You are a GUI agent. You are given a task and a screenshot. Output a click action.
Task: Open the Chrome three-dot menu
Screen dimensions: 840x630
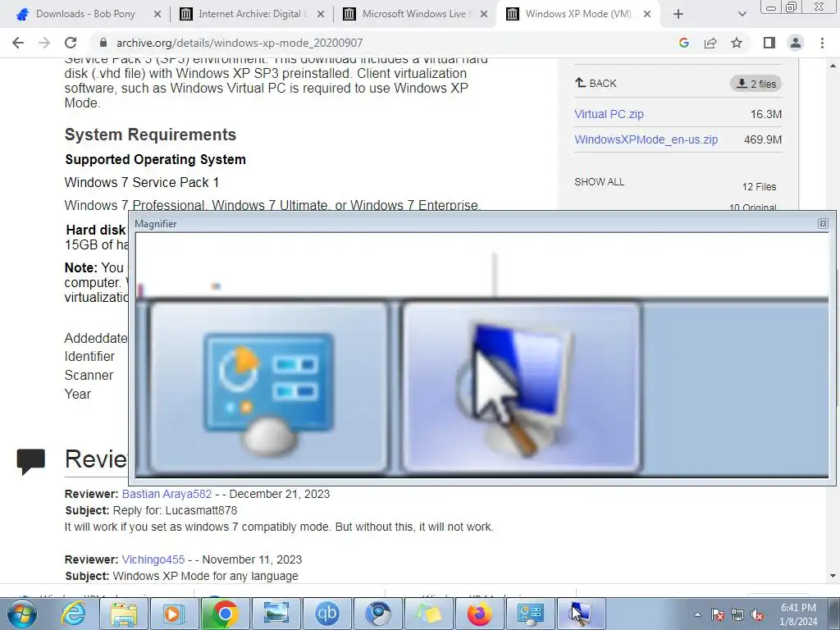tap(822, 43)
